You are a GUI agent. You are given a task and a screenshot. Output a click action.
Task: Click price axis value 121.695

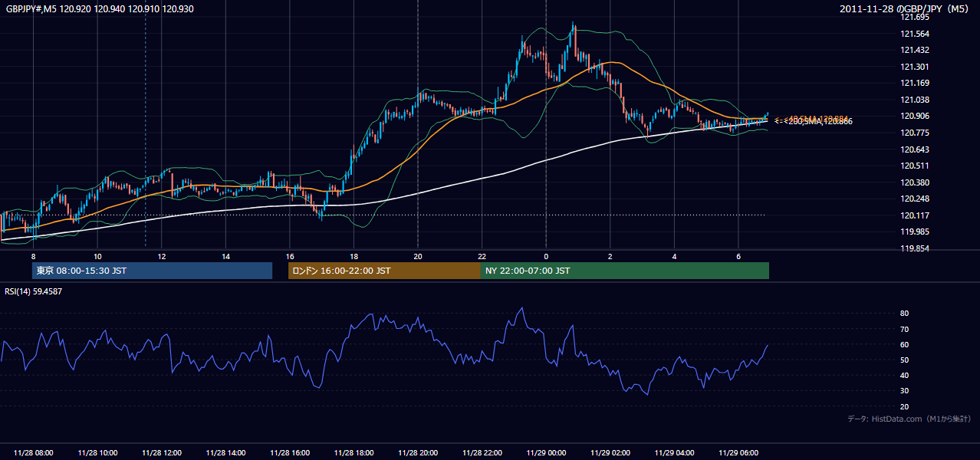click(915, 17)
